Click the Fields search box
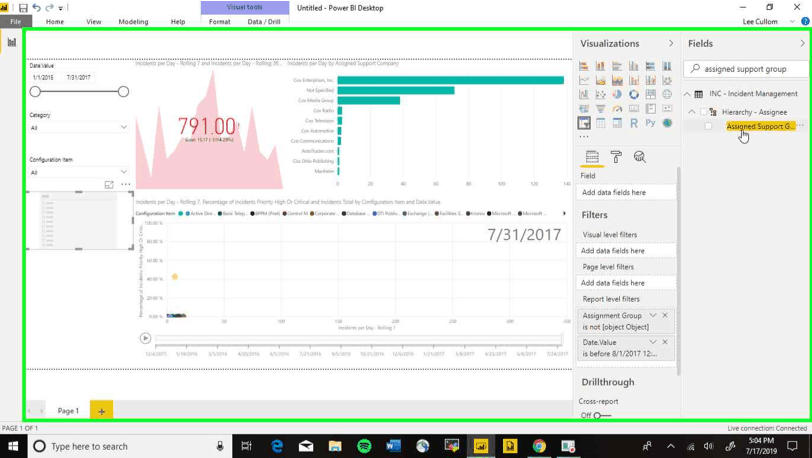This screenshot has width=812, height=458. (x=746, y=69)
